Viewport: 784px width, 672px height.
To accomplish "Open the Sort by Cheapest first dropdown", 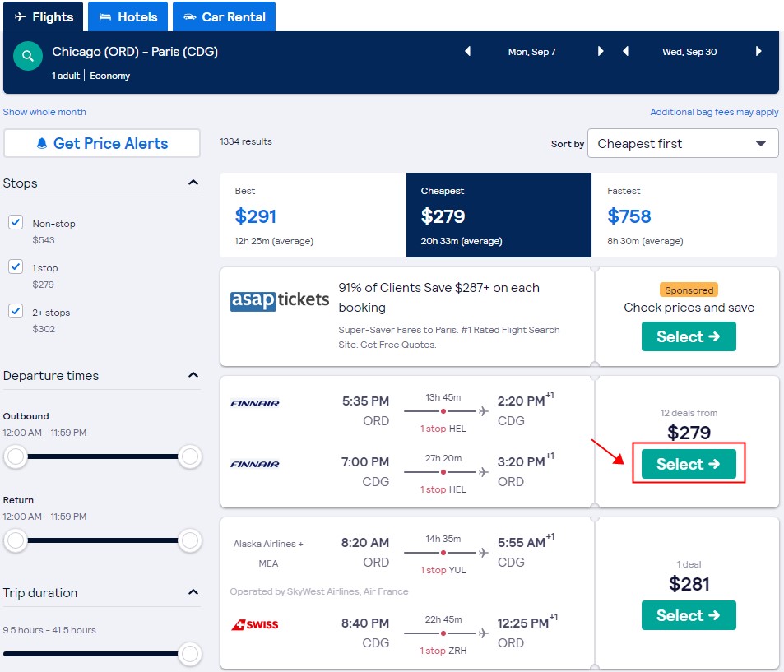I will (x=683, y=143).
